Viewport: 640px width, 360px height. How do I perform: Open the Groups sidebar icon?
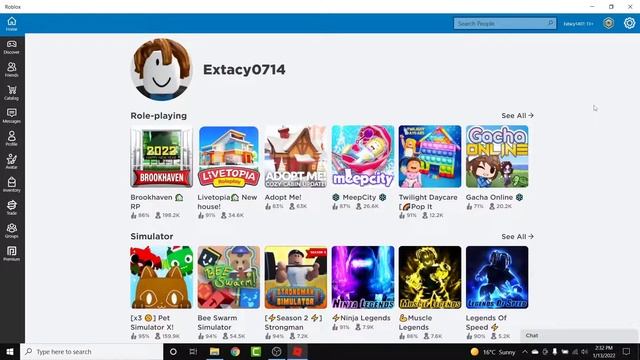11,230
